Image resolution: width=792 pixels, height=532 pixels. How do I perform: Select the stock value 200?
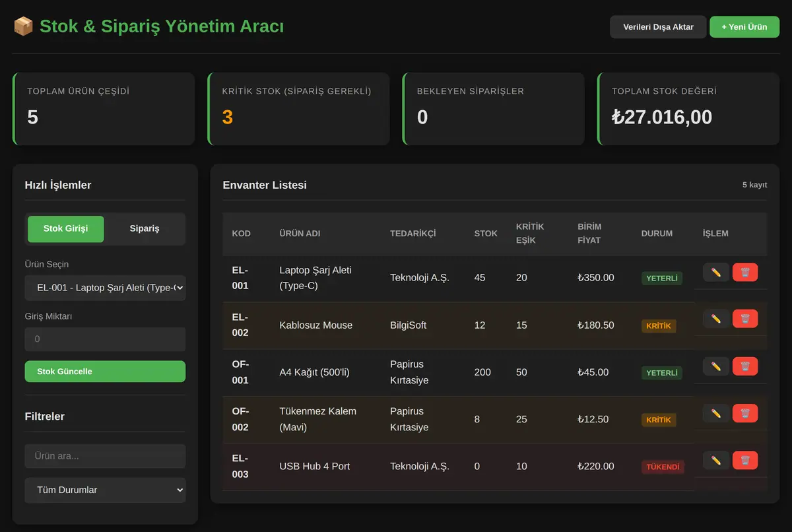click(x=482, y=372)
